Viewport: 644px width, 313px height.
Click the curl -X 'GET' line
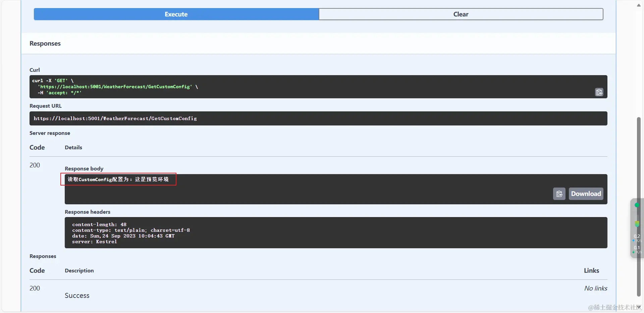tap(53, 81)
